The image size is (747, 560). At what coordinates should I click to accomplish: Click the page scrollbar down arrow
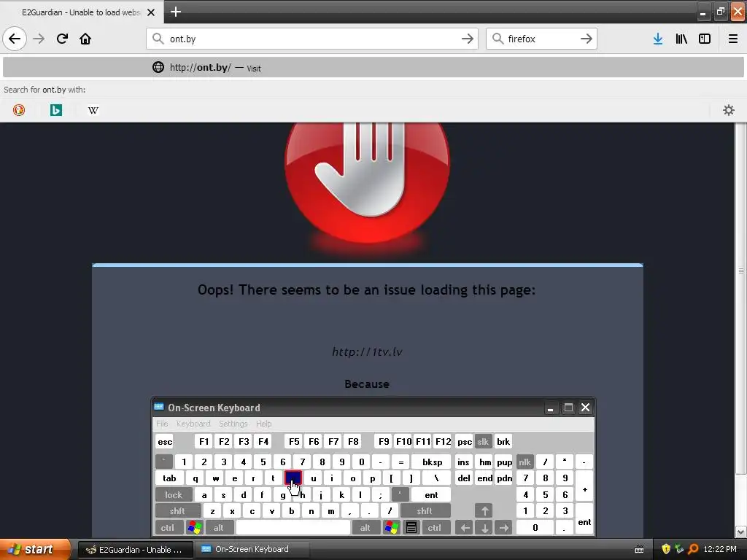[740, 532]
